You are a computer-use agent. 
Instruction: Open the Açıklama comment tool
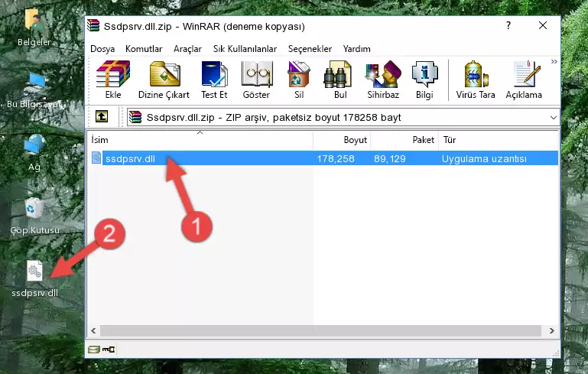coord(524,80)
